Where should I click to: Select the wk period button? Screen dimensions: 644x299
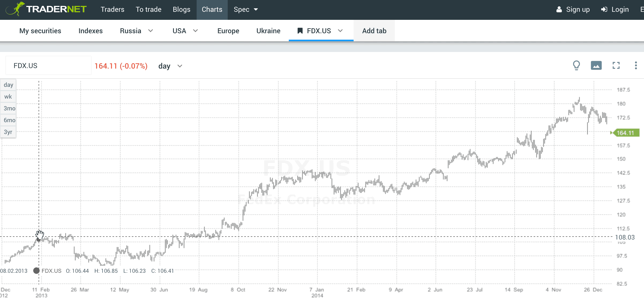(x=8, y=97)
